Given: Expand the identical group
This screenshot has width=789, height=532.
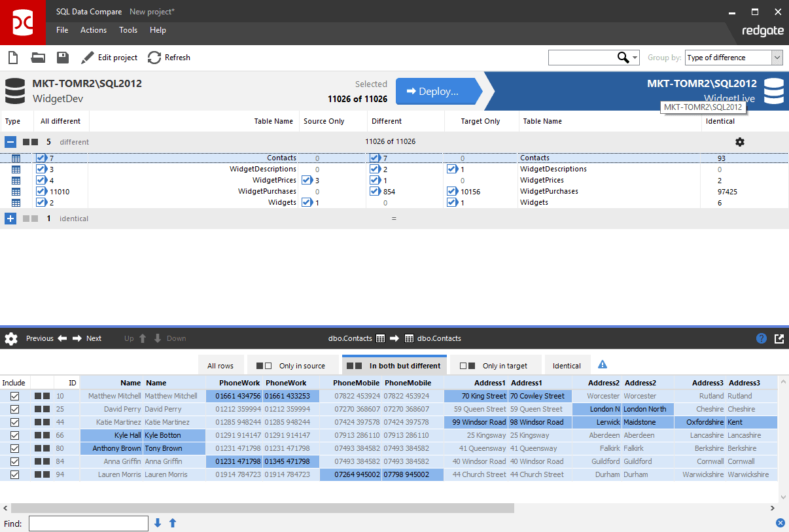Looking at the screenshot, I should [x=10, y=218].
